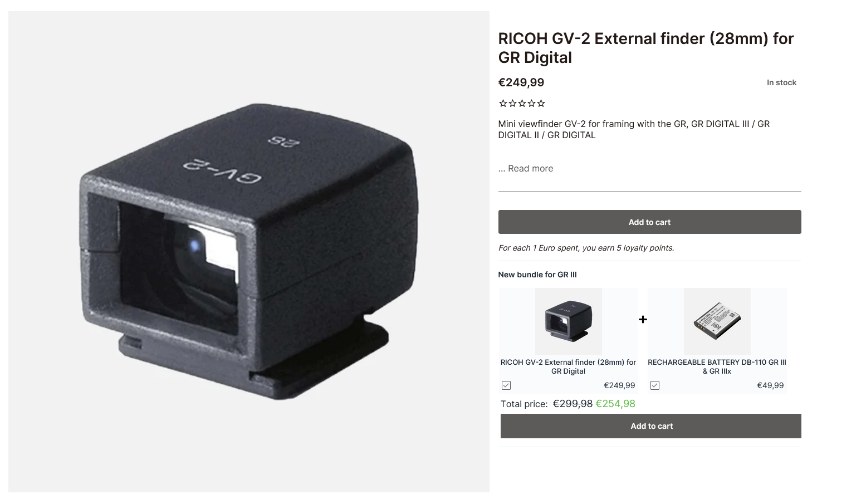The width and height of the screenshot is (866, 504).
Task: Open the bundle RICOH GV-2 External finder link
Action: [568, 366]
